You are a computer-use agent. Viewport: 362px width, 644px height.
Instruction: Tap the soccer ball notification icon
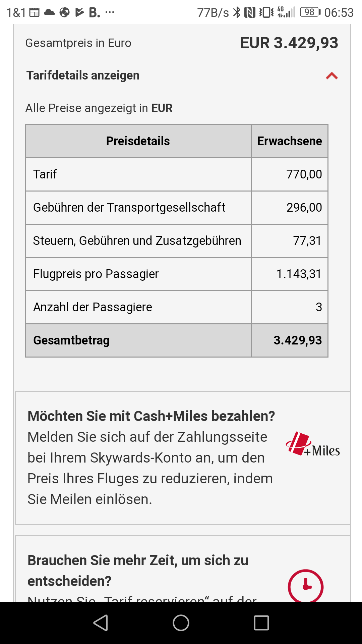(64, 12)
